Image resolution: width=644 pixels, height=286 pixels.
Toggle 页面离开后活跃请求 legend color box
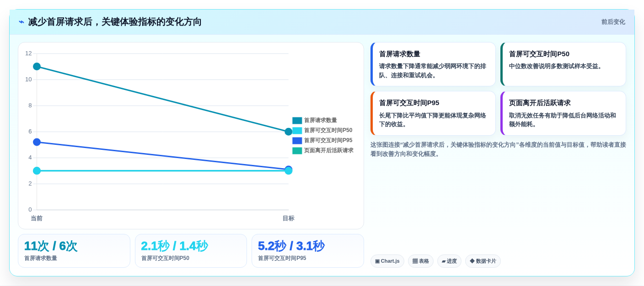[297, 151]
